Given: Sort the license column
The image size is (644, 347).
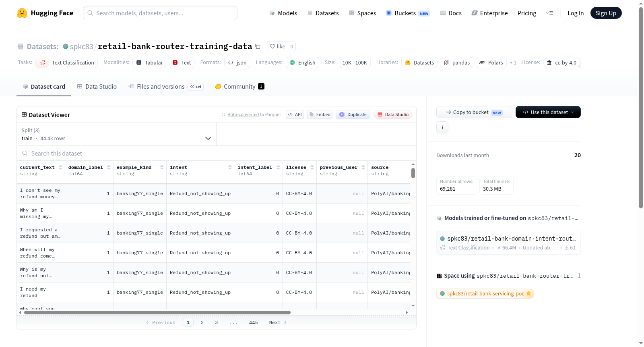Looking at the screenshot, I should [312, 167].
